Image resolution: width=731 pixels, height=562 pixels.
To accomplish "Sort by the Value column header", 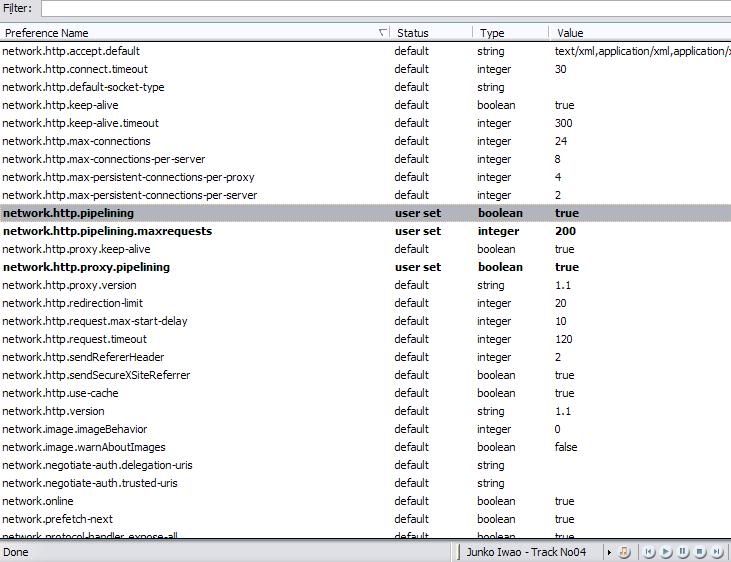I will [640, 33].
